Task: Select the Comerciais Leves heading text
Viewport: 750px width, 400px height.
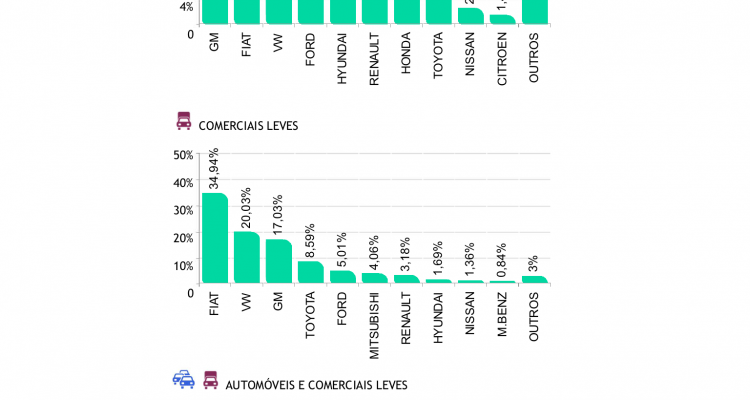Action: click(248, 126)
